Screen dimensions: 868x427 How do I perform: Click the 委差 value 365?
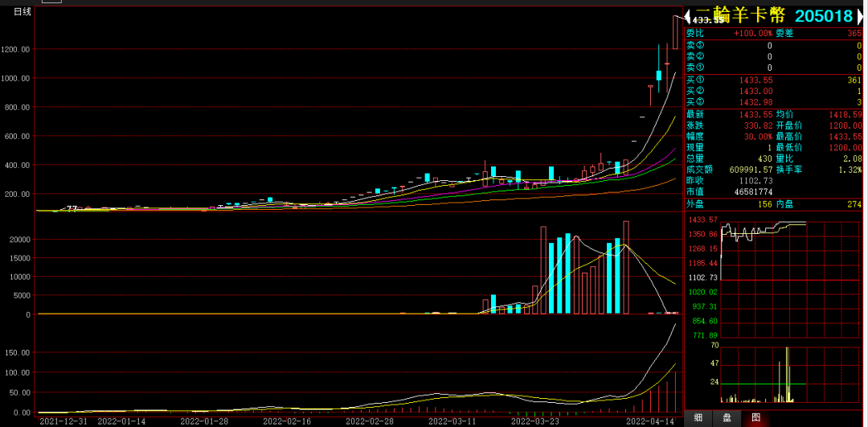(x=854, y=33)
